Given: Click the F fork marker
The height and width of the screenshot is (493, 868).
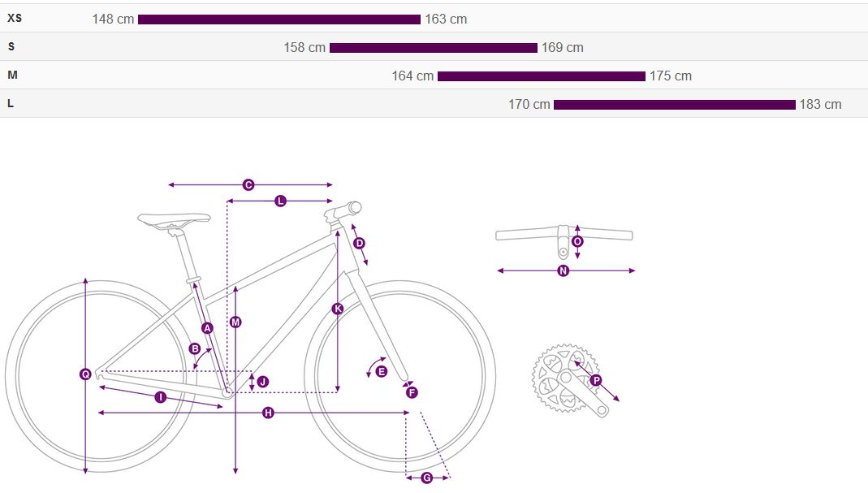Looking at the screenshot, I should (x=412, y=392).
